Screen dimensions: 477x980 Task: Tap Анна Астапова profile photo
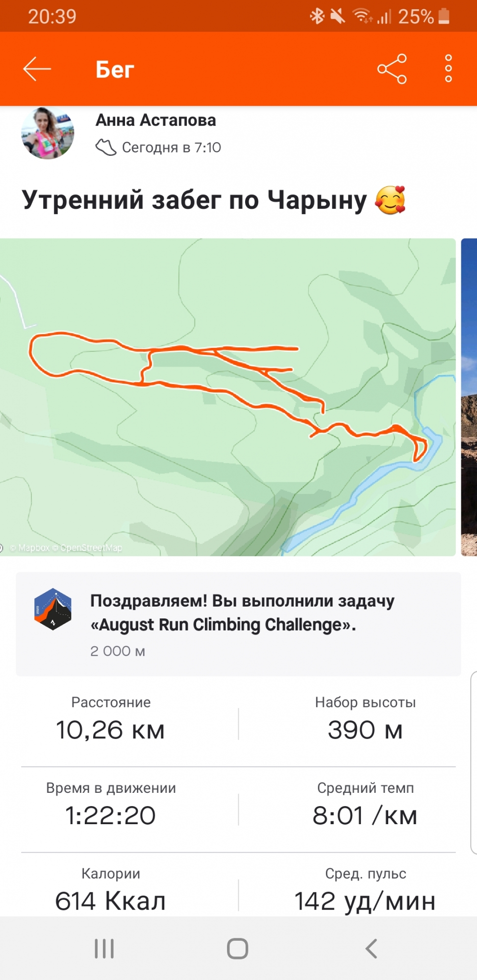[48, 133]
